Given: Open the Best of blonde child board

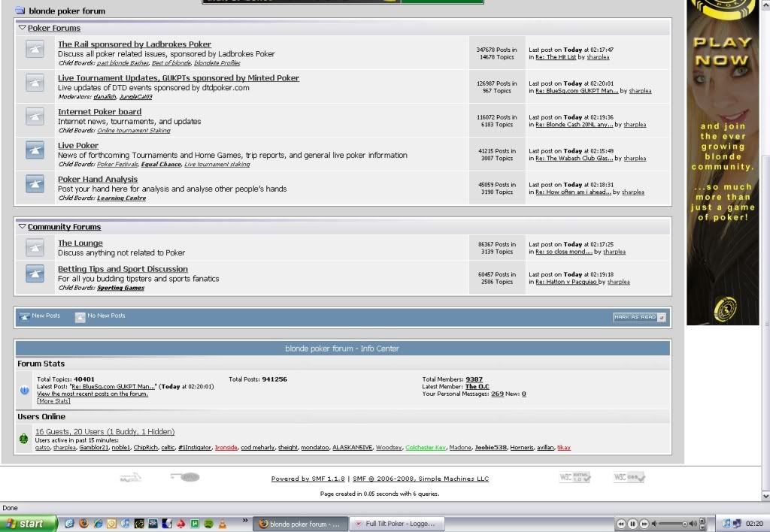Looking at the screenshot, I should [171, 63].
